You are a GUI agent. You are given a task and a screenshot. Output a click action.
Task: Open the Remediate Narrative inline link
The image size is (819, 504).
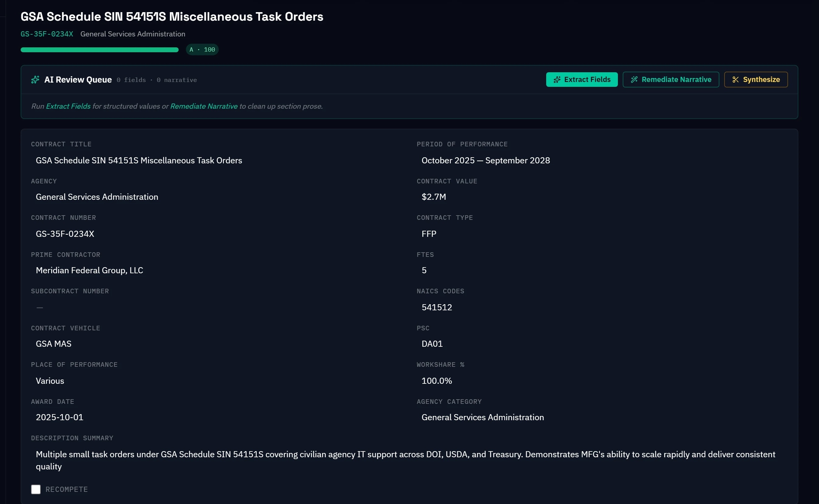coord(204,106)
